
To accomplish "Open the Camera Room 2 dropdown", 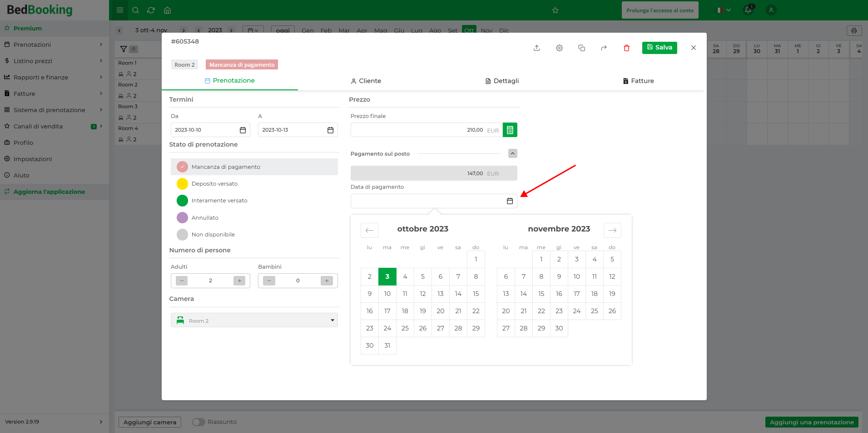I will click(254, 320).
